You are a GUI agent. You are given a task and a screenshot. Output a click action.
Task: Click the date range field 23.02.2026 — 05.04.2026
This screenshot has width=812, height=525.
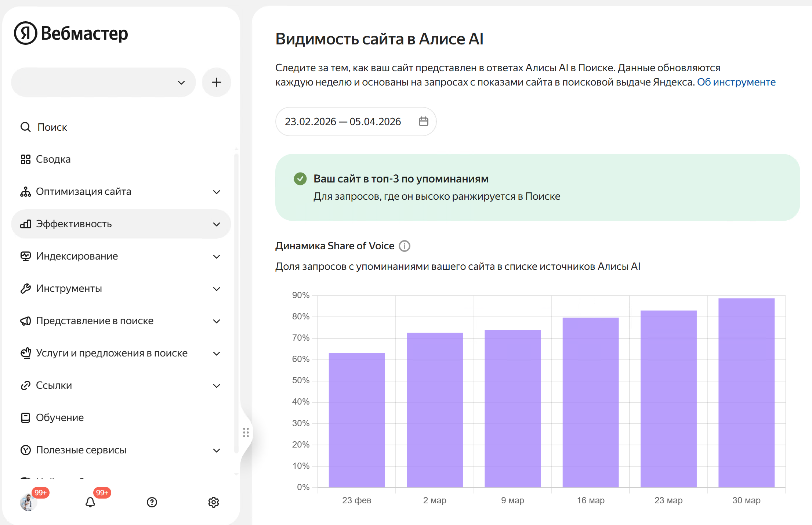[356, 122]
